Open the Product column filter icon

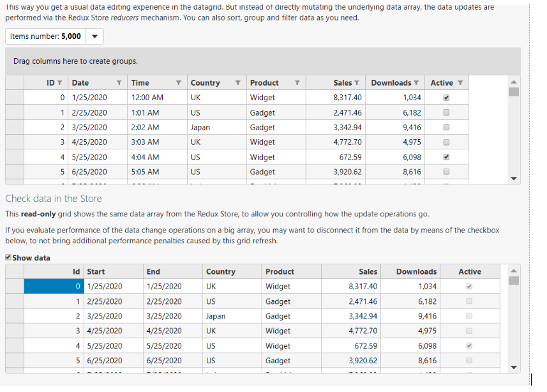point(297,83)
